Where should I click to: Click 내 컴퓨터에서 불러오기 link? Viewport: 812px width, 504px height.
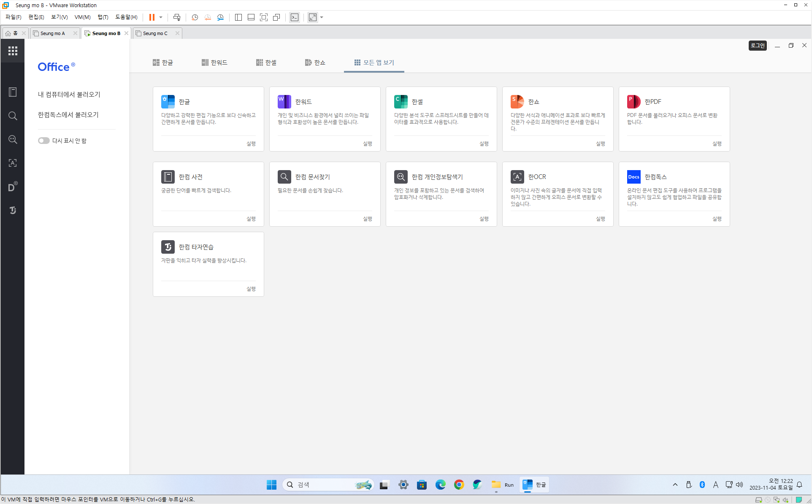coord(69,95)
